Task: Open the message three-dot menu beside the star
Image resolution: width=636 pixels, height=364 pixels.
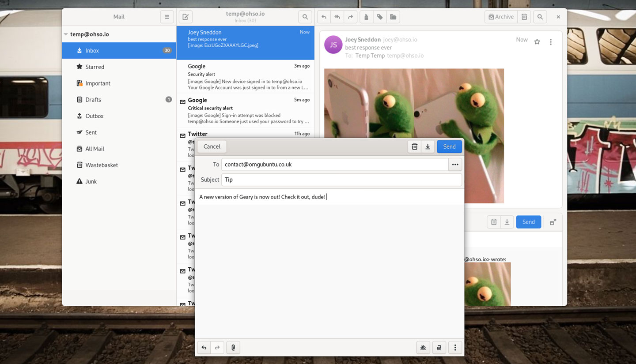Action: pos(551,42)
